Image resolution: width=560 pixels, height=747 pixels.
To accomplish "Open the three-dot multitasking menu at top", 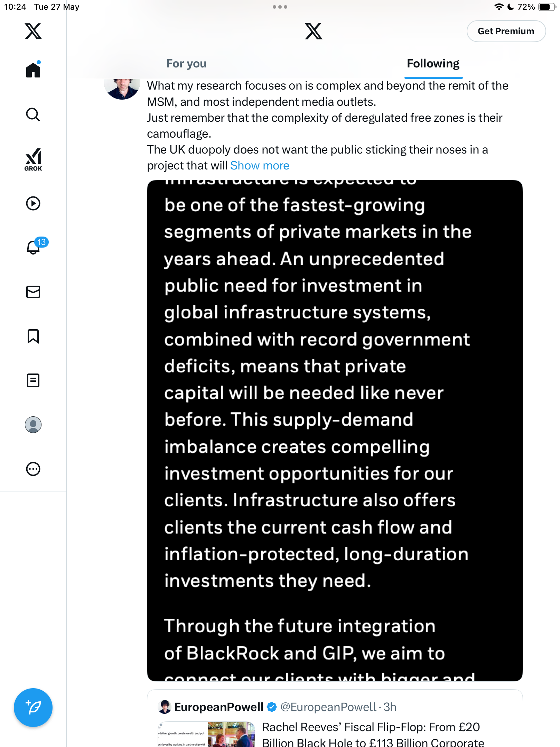I will click(280, 7).
